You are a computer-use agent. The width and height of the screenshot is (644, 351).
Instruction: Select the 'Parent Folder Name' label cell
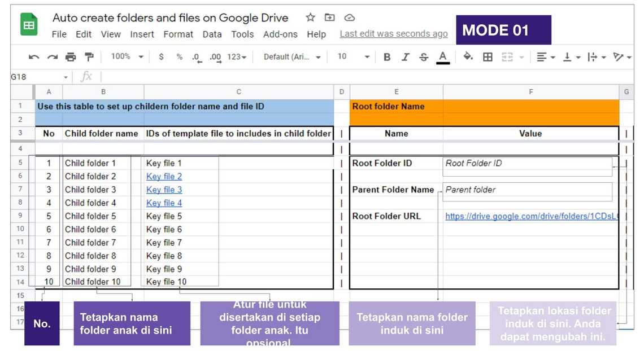[397, 190]
